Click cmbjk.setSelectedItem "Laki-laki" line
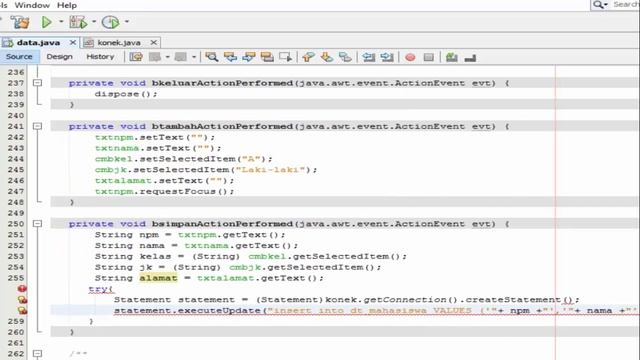 pyautogui.click(x=206, y=170)
